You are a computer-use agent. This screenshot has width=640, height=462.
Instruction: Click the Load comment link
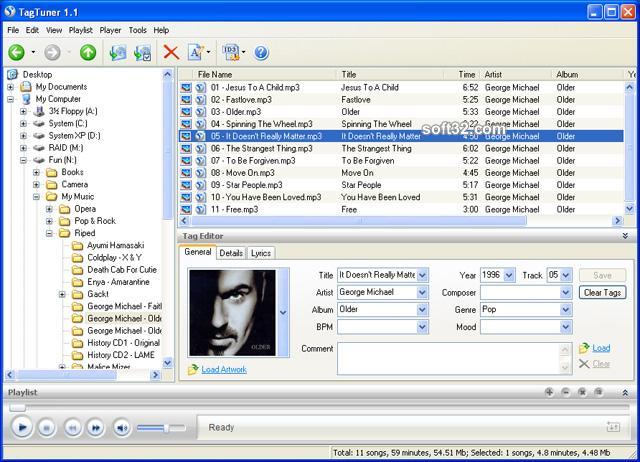(x=601, y=348)
